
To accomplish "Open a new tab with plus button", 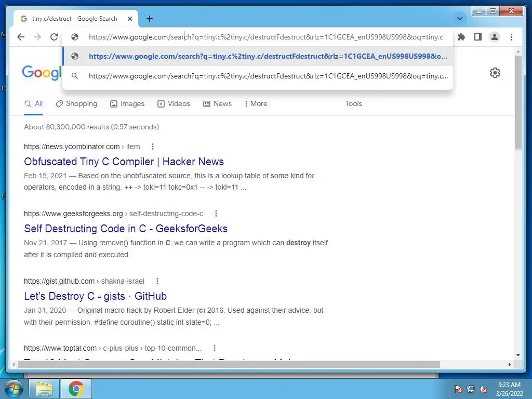I will [150, 19].
